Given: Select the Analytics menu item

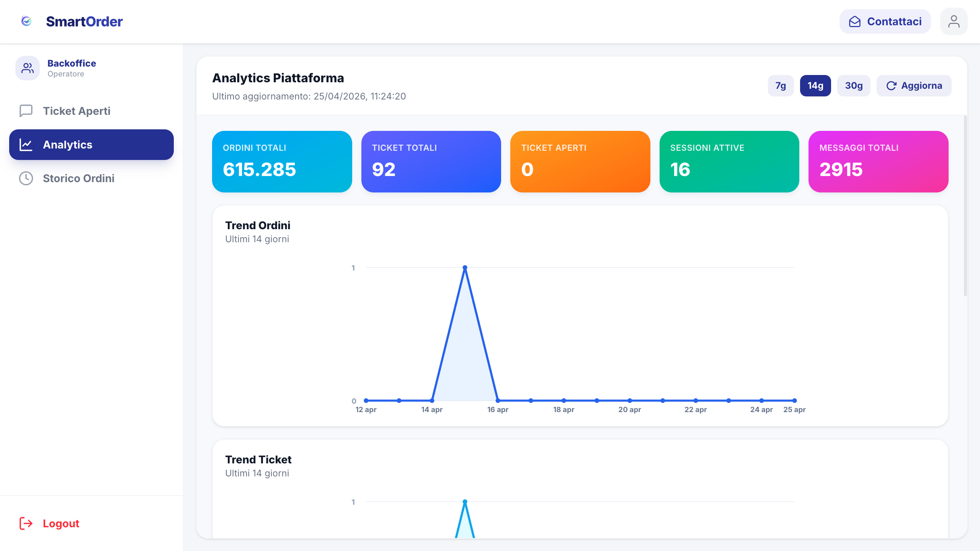Looking at the screenshot, I should click(x=91, y=145).
